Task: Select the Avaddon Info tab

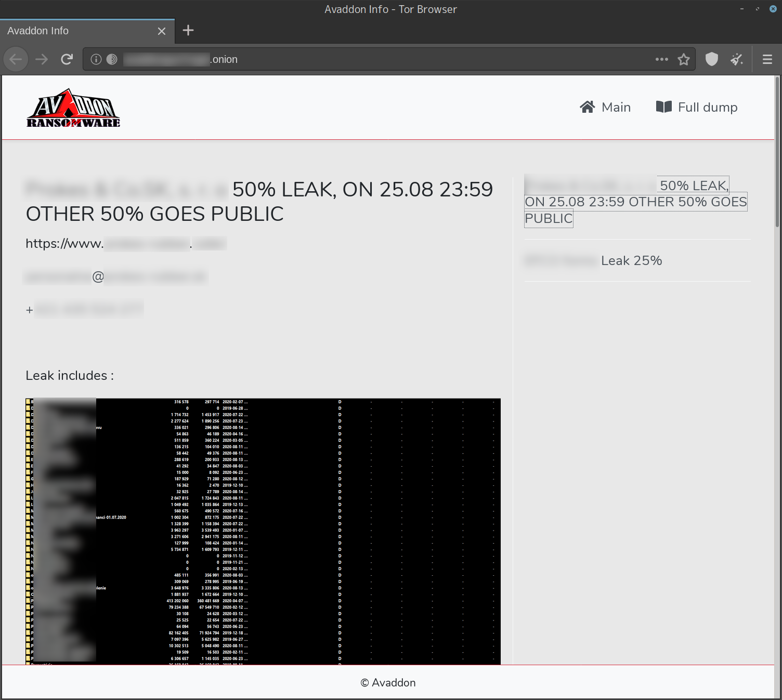Action: 87,31
